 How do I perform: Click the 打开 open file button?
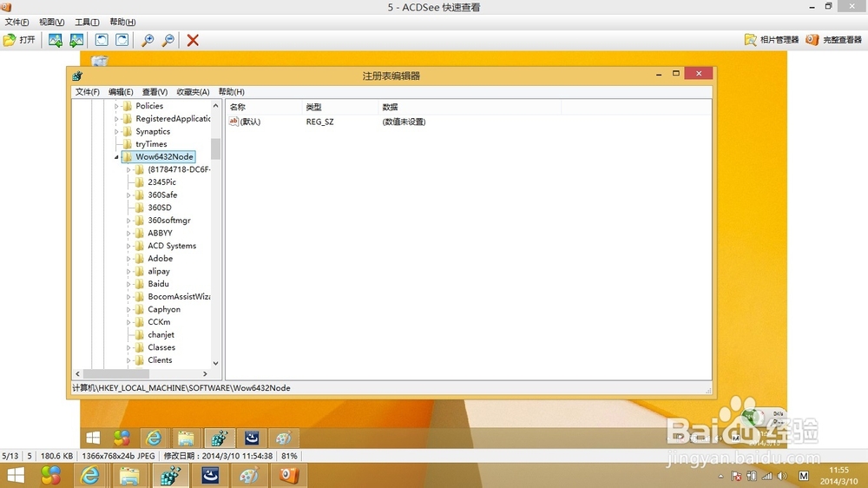point(19,40)
